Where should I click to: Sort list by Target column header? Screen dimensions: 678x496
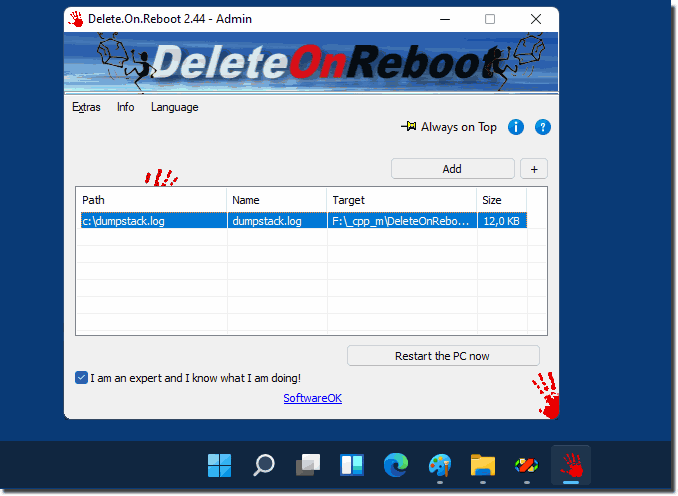point(402,200)
